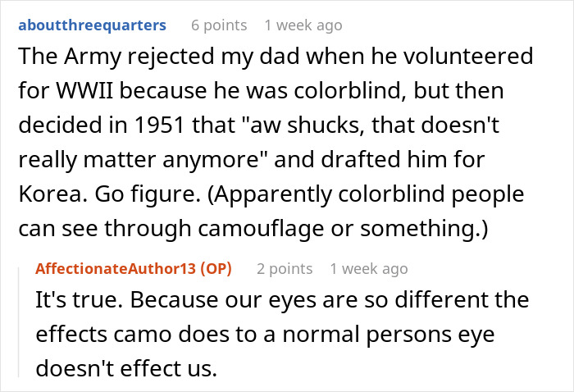Click "Go figure." in the comment
Image resolution: width=574 pixels, height=392 pixels.
pos(148,194)
